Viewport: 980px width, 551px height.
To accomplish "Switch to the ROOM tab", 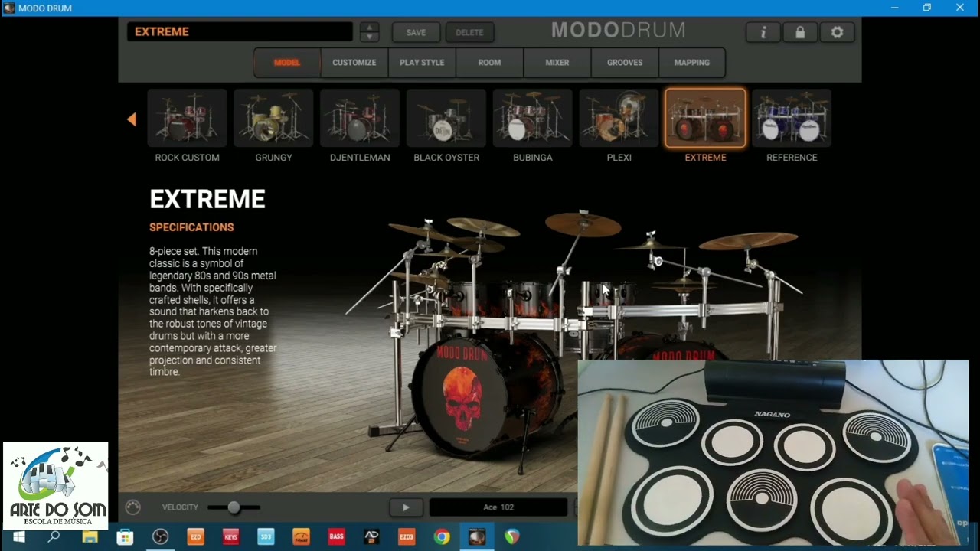I will tap(489, 63).
